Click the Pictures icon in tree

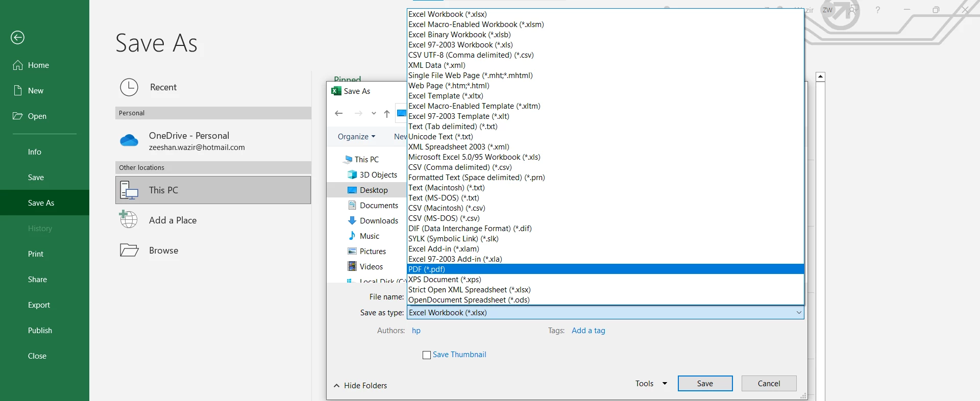click(352, 251)
